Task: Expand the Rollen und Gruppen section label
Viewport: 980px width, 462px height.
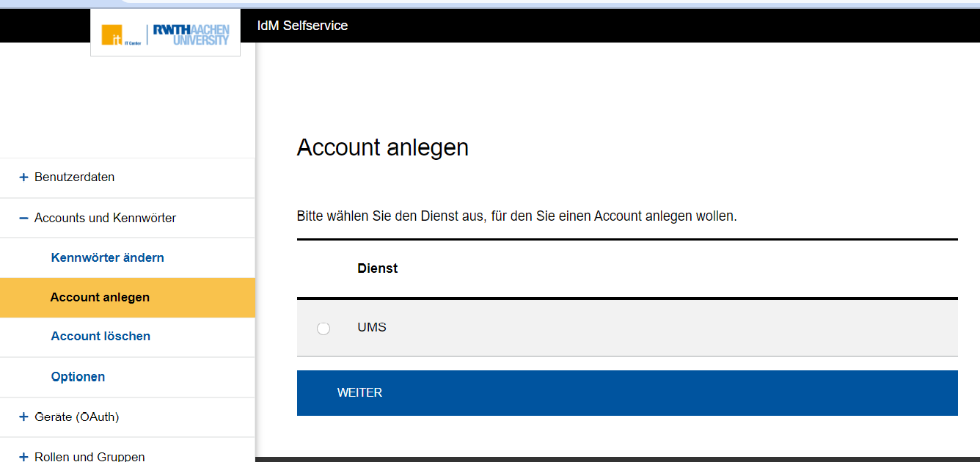Action: 89,456
